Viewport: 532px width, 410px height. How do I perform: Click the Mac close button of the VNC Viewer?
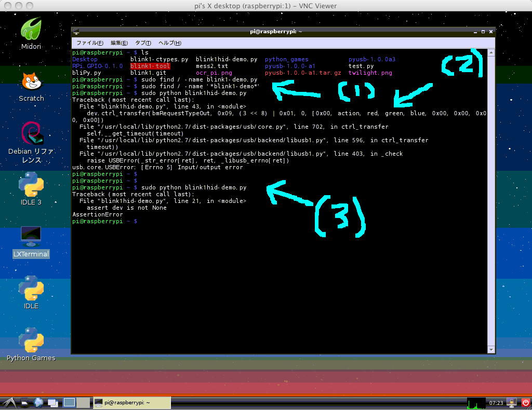tap(7, 6)
